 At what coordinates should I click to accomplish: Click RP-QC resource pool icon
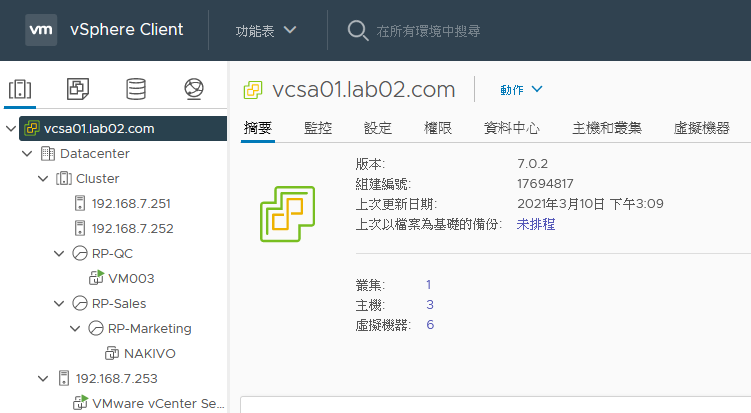(x=80, y=253)
